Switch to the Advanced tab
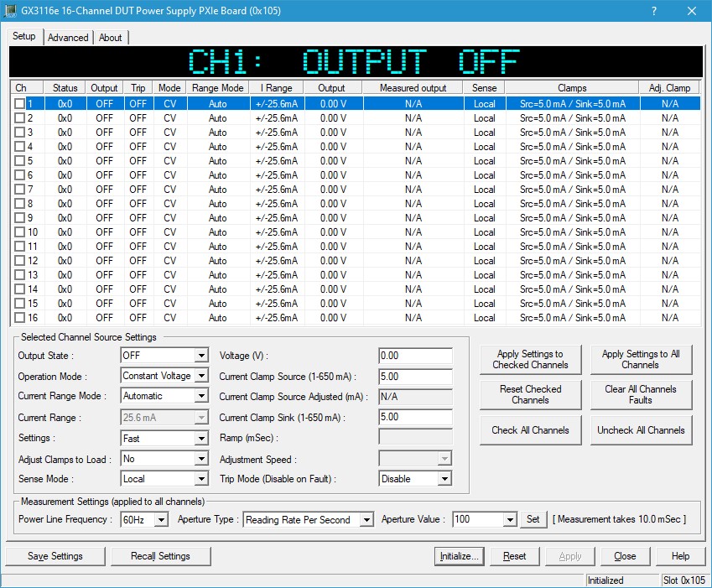This screenshot has width=712, height=588. (68, 38)
